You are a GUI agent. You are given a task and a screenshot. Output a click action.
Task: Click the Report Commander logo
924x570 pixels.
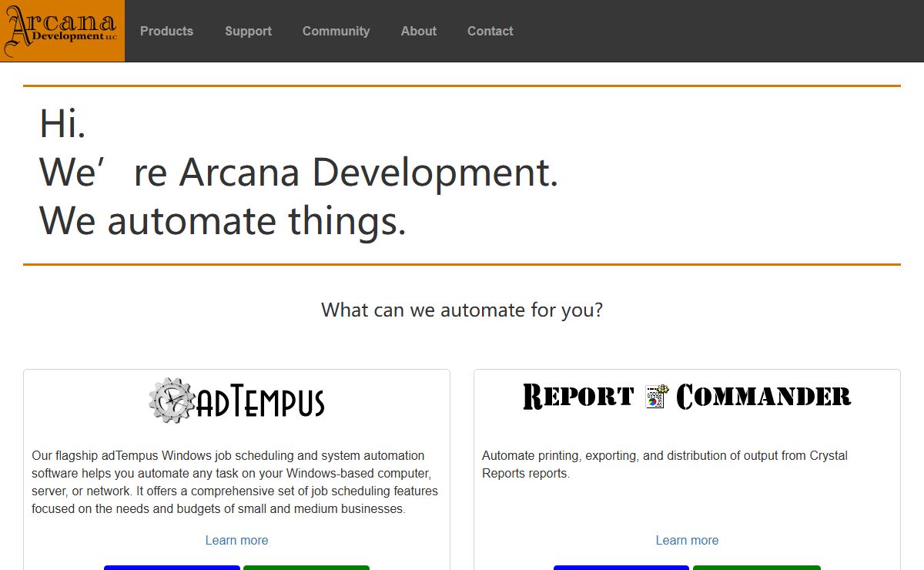[687, 397]
